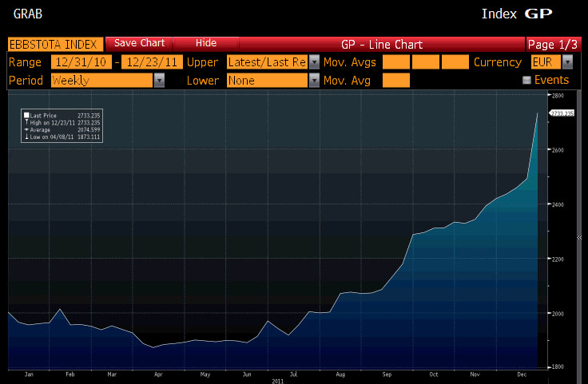Expand the Lower None dropdown
588x384 pixels.
(314, 81)
